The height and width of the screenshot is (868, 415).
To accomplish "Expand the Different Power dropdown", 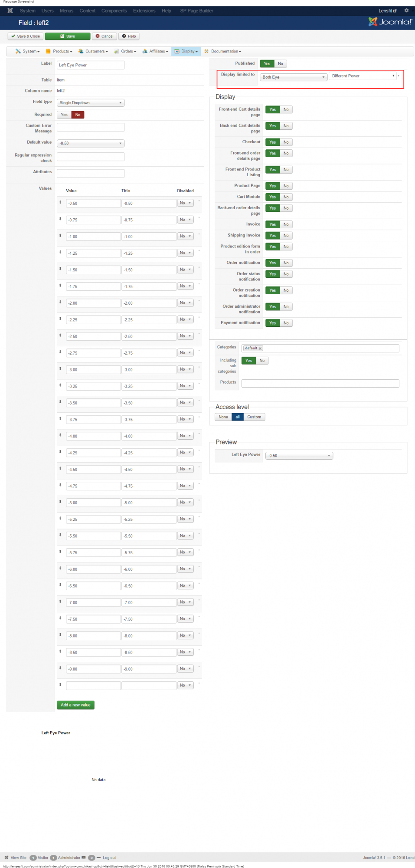I will tap(363, 76).
